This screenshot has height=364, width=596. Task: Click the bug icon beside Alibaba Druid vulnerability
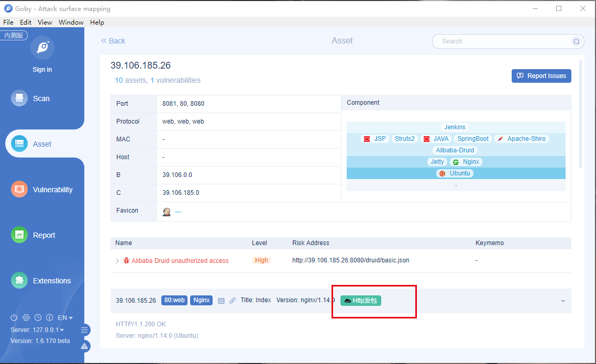click(126, 261)
